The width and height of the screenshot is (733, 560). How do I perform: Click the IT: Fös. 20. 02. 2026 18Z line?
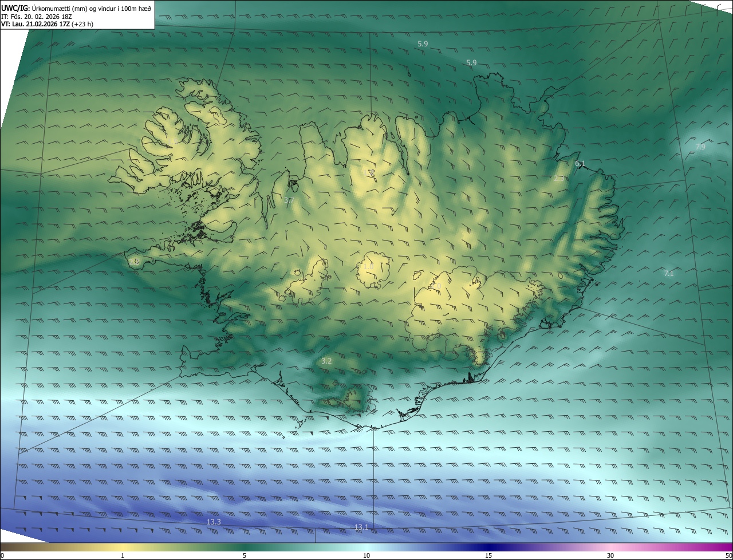(x=36, y=17)
